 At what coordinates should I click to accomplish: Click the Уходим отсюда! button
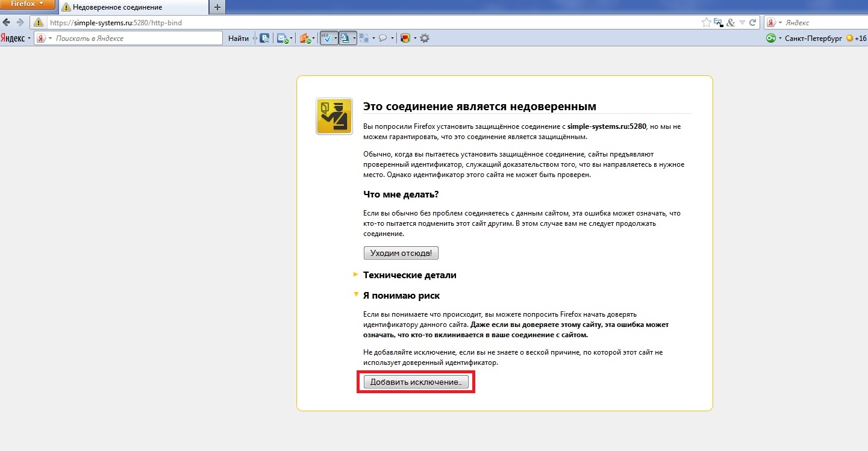point(401,253)
